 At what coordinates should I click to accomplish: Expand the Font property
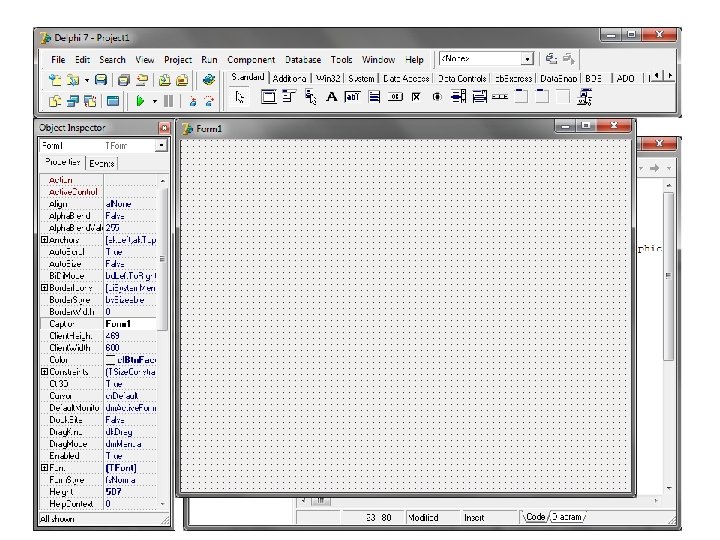(x=45, y=467)
